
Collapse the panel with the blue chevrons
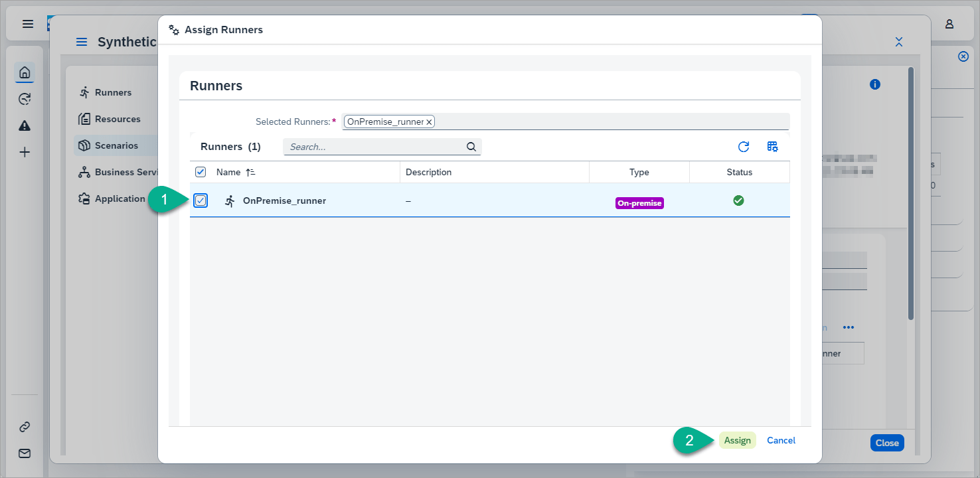(898, 42)
